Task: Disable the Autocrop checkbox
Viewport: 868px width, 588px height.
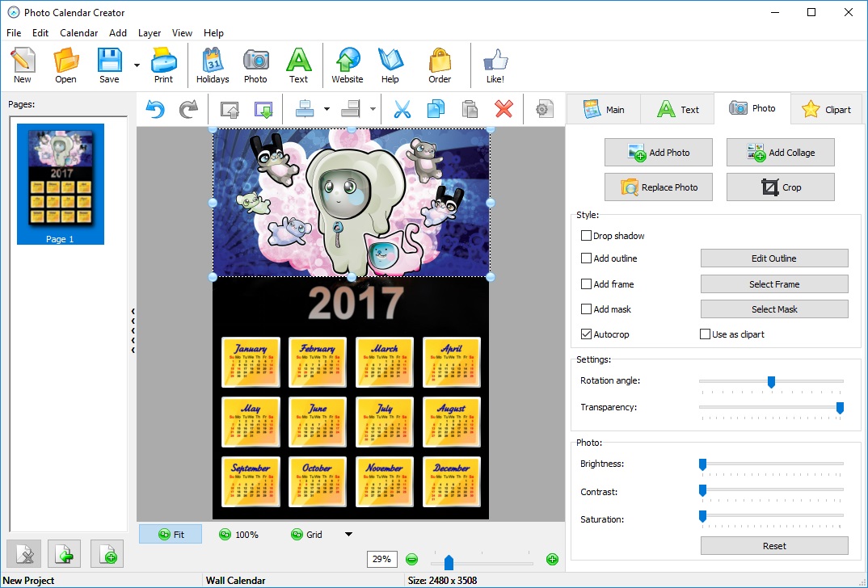Action: pyautogui.click(x=586, y=334)
